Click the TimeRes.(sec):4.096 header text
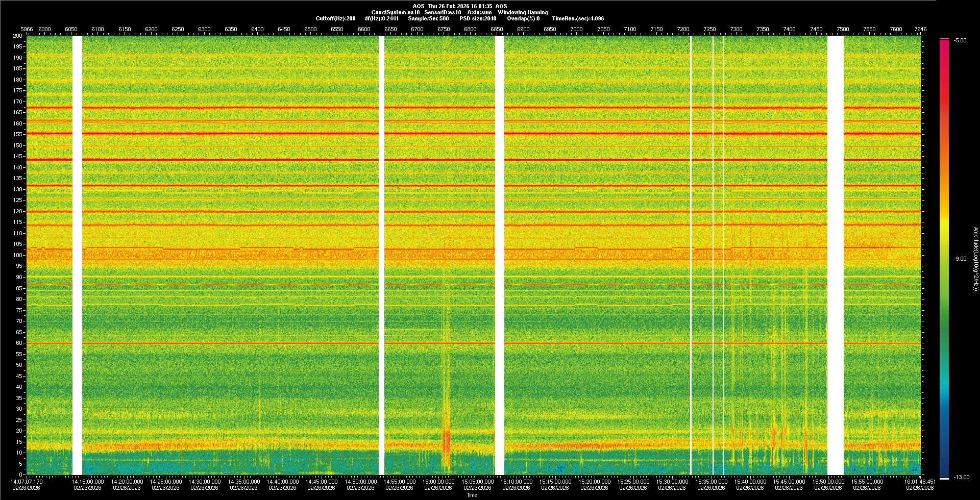Viewport: 980px width, 500px height. pos(578,18)
